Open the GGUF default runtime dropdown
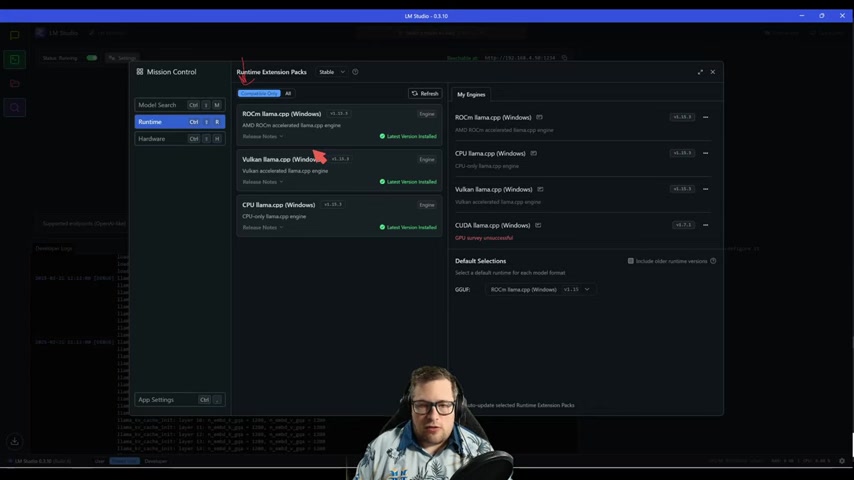 pyautogui.click(x=540, y=289)
